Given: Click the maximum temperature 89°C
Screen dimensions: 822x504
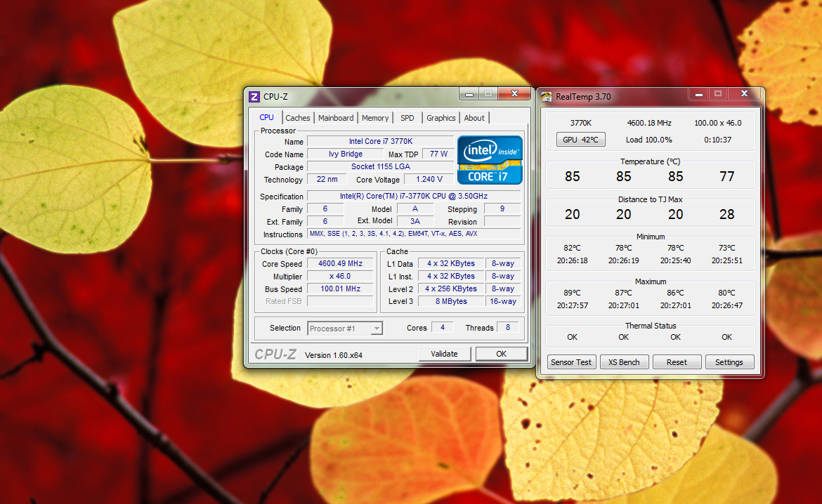Looking at the screenshot, I should [572, 293].
